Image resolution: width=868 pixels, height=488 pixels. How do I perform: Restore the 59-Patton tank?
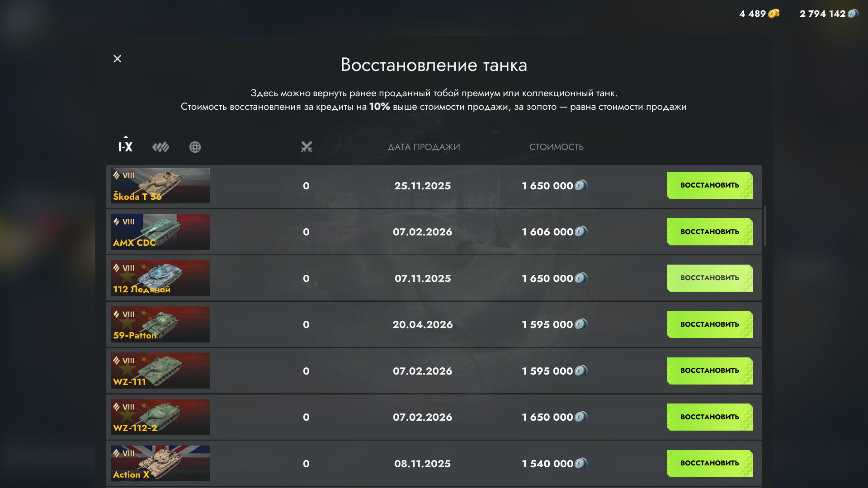(x=710, y=324)
